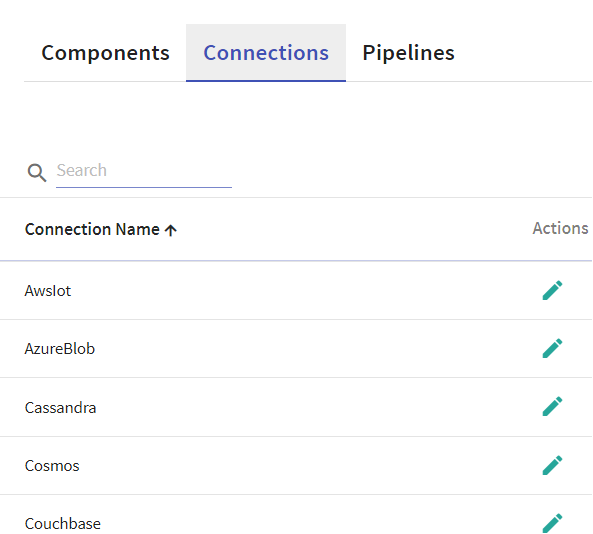This screenshot has height=534, width=593.
Task: Click the magnifying glass search icon
Action: click(37, 173)
